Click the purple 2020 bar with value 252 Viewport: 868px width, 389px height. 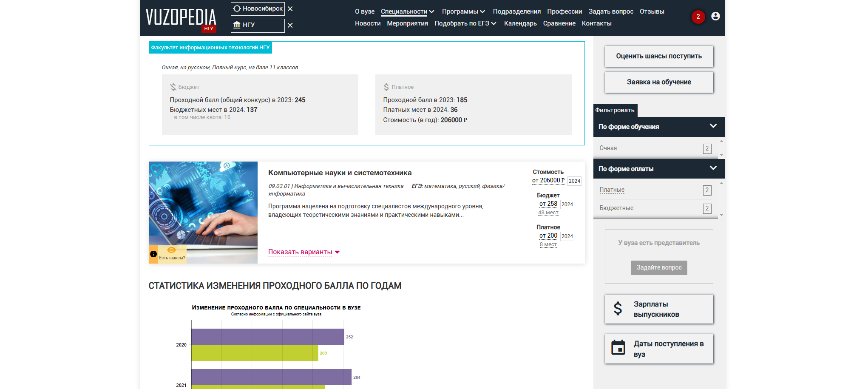tap(268, 337)
